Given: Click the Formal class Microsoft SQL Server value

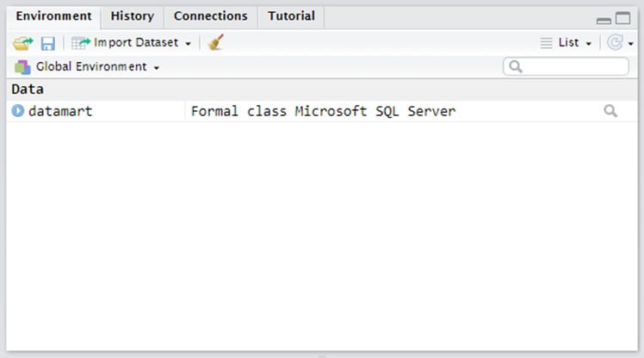Looking at the screenshot, I should click(x=323, y=111).
